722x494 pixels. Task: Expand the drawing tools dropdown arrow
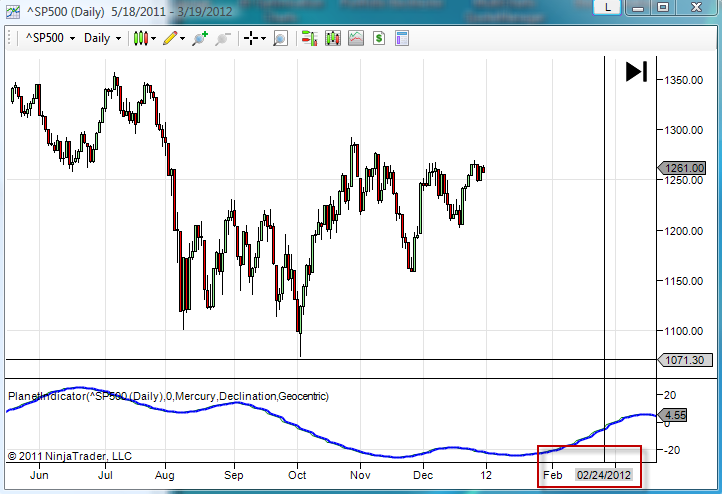pos(183,38)
